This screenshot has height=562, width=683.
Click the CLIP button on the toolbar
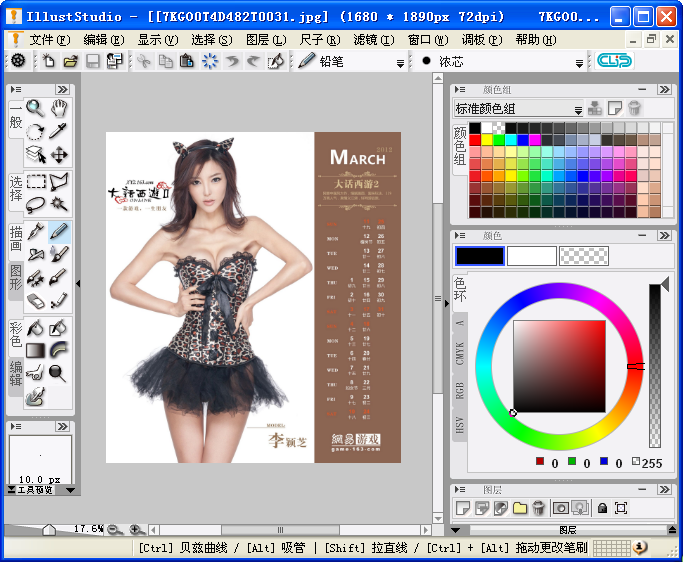pyautogui.click(x=614, y=61)
